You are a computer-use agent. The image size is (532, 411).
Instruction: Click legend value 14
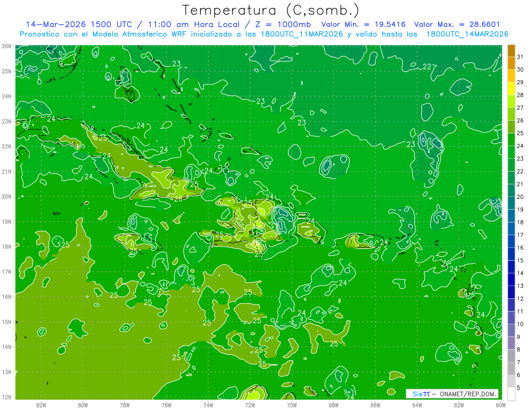pos(520,273)
